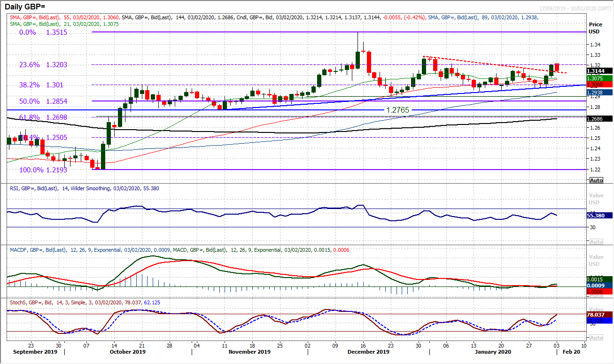Click the green price tag 1.3075

pos(600,78)
